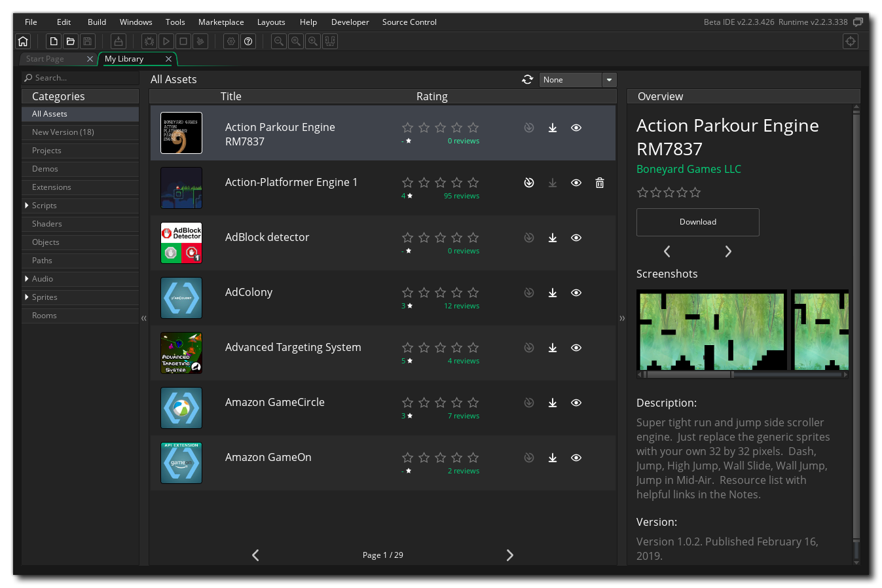882x588 pixels.
Task: Click the Zoom In magnifier icon
Action: [313, 41]
